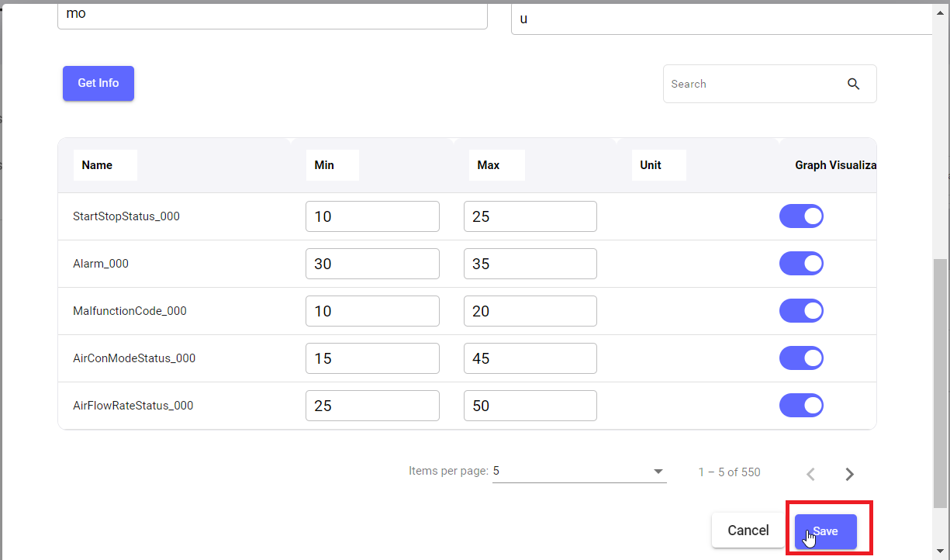Click the Get Info button
The image size is (950, 560).
click(98, 83)
